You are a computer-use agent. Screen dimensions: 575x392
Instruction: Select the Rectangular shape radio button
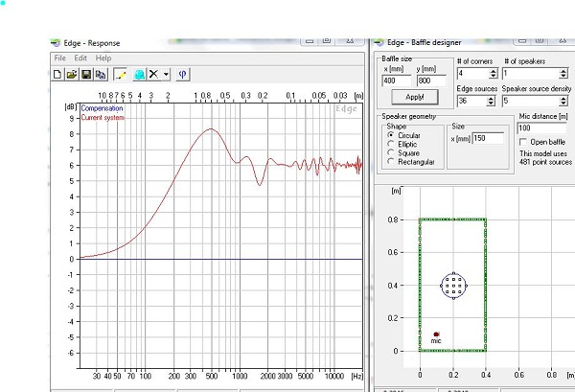point(391,161)
